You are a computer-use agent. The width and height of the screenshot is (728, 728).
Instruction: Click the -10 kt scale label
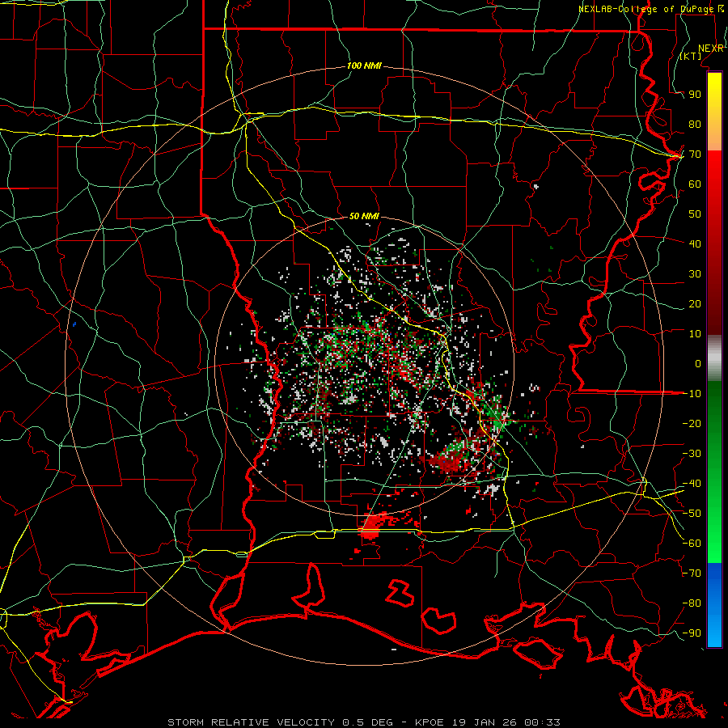(x=692, y=394)
